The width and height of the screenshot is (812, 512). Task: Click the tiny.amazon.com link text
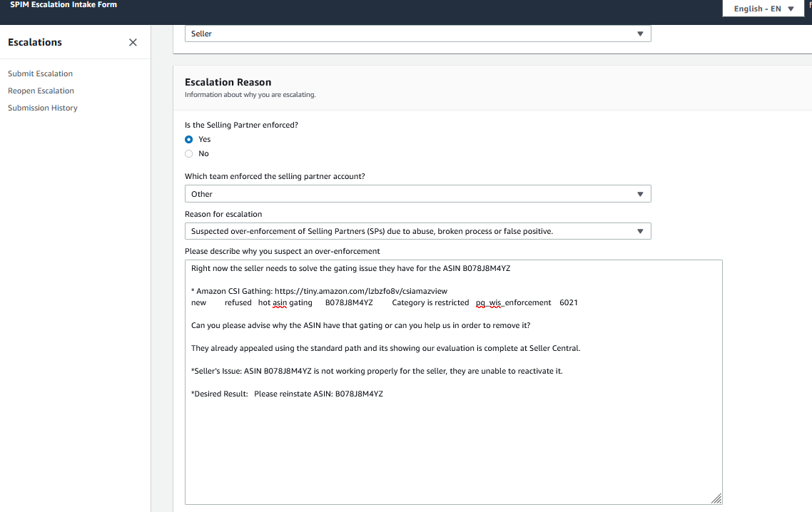[361, 291]
